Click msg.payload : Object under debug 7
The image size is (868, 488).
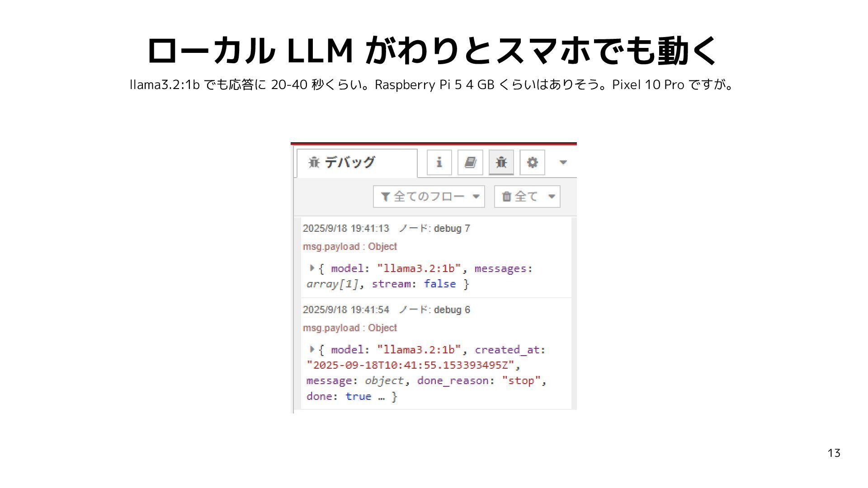[349, 247]
